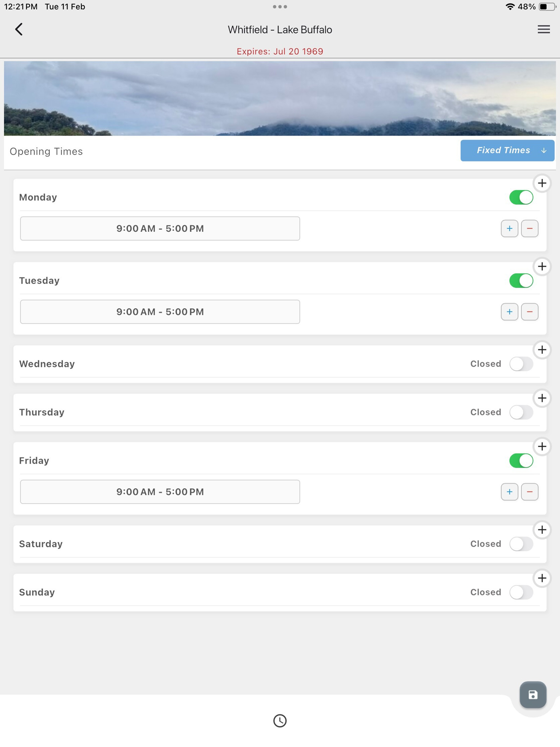Remove Friday's time slot

pyautogui.click(x=529, y=492)
